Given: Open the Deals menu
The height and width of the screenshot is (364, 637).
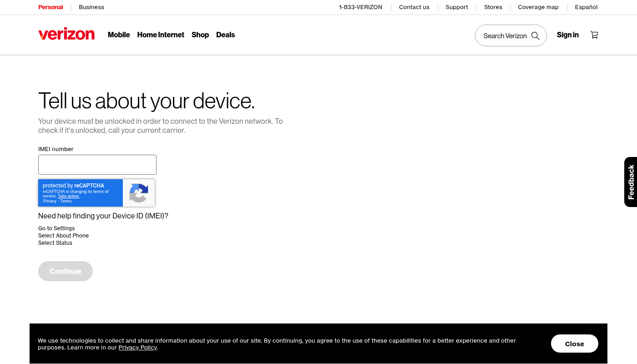Looking at the screenshot, I should point(225,35).
